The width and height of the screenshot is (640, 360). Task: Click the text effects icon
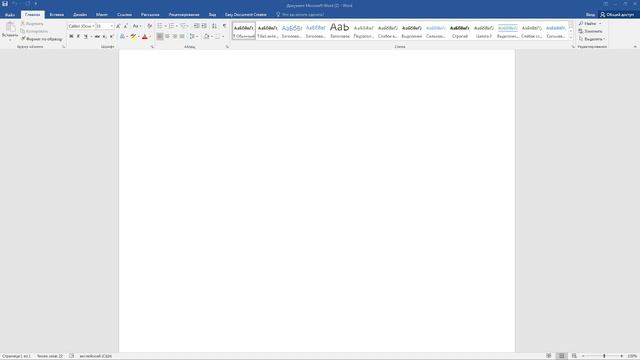[122, 37]
